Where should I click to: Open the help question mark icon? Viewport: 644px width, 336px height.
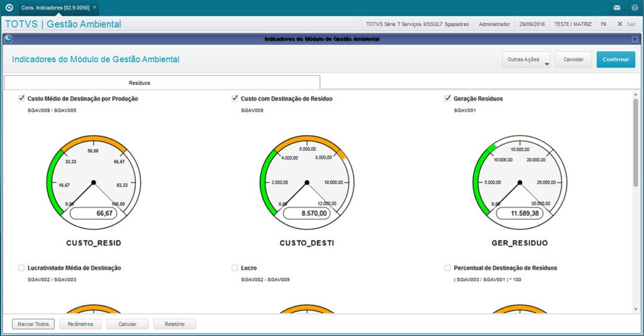[635, 8]
